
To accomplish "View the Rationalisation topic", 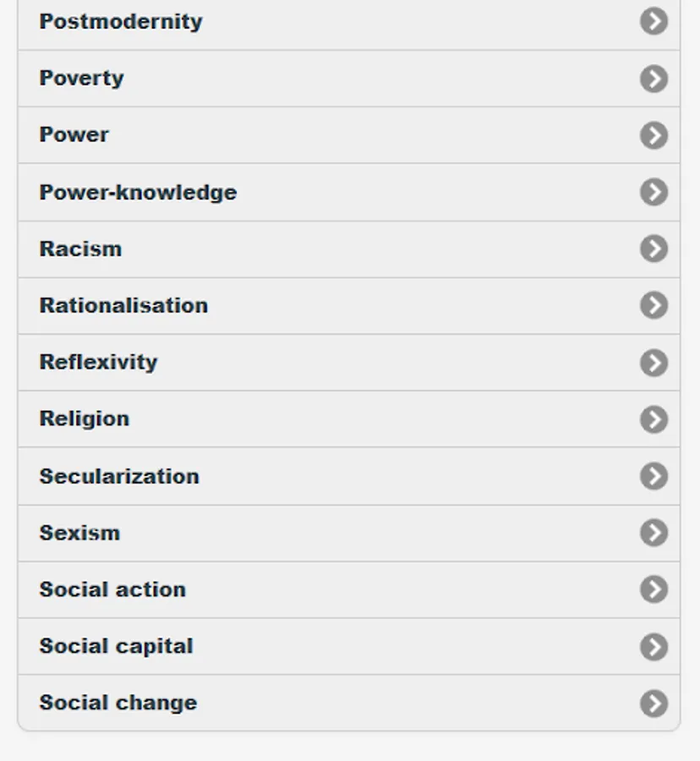I will (123, 305).
